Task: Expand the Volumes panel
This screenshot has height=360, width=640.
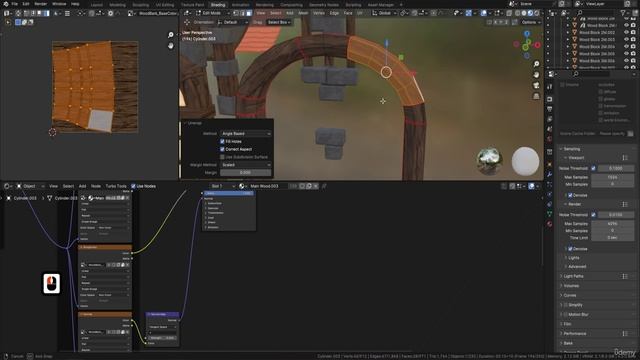Action: (x=571, y=286)
